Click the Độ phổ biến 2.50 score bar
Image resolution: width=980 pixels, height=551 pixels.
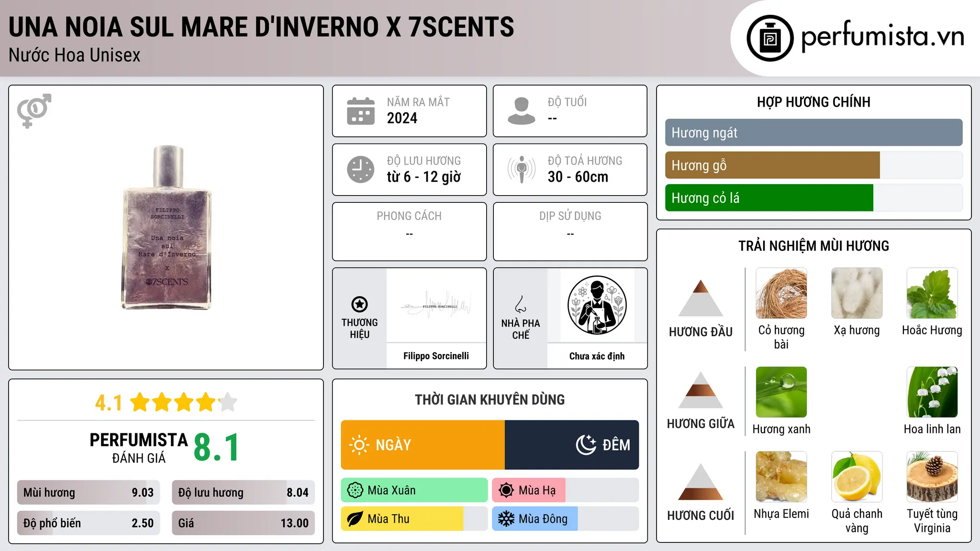(x=89, y=523)
